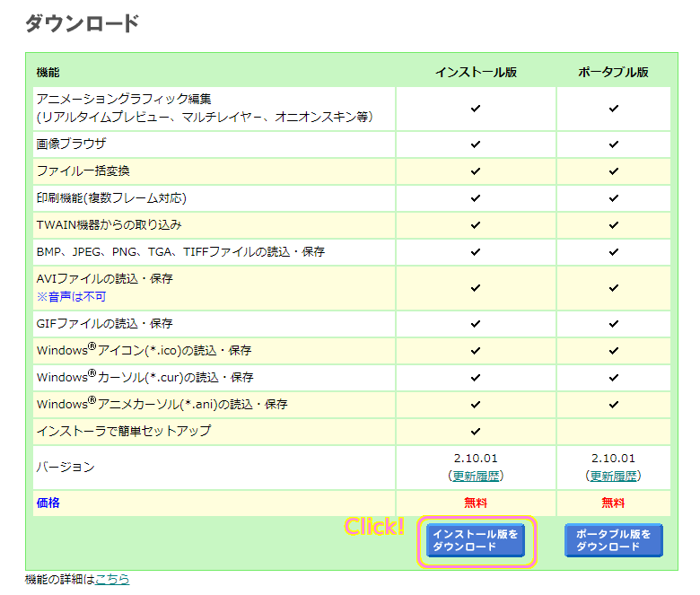Click the ダウンロード page heading
Viewport: 700px width, 595px height.
tap(82, 24)
